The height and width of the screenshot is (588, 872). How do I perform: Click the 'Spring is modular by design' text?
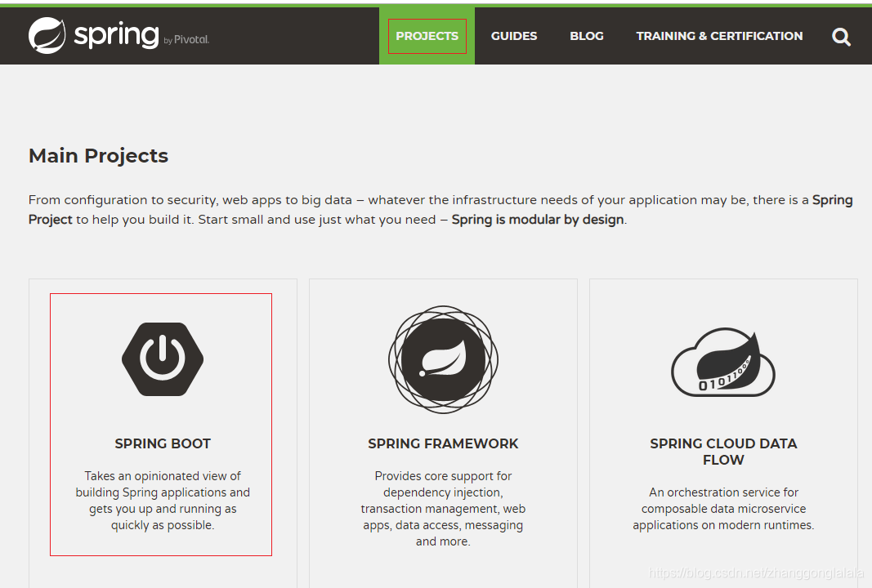(538, 220)
